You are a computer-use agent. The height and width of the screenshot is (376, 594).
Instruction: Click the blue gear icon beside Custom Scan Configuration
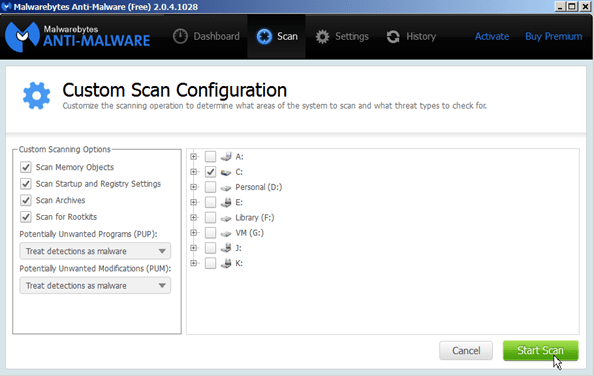(x=36, y=96)
